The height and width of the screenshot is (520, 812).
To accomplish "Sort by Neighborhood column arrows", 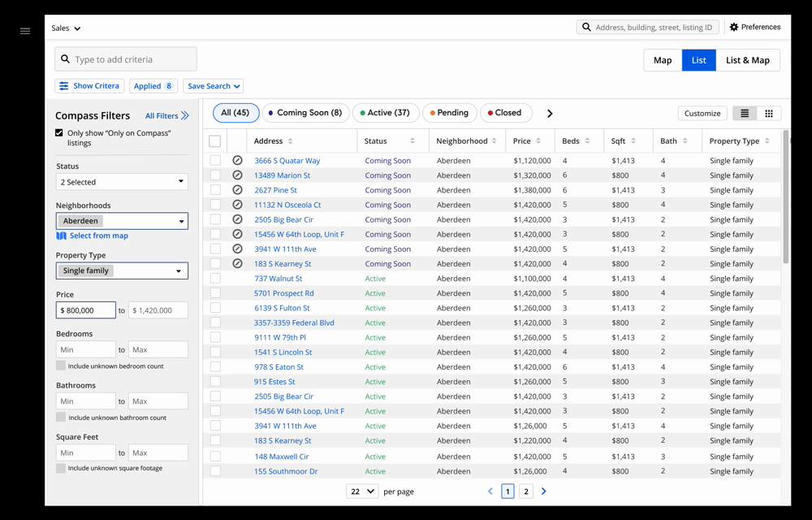I will coord(494,141).
